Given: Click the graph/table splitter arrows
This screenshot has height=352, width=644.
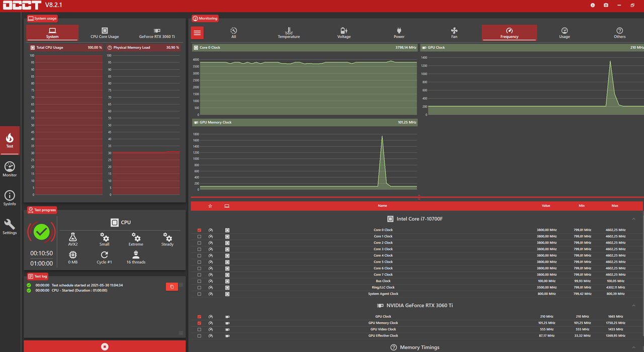Looking at the screenshot, I should point(419,197).
